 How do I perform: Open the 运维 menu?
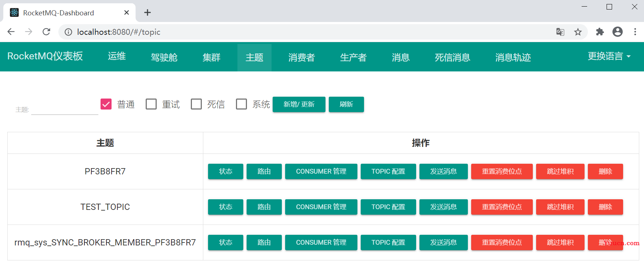pos(117,56)
